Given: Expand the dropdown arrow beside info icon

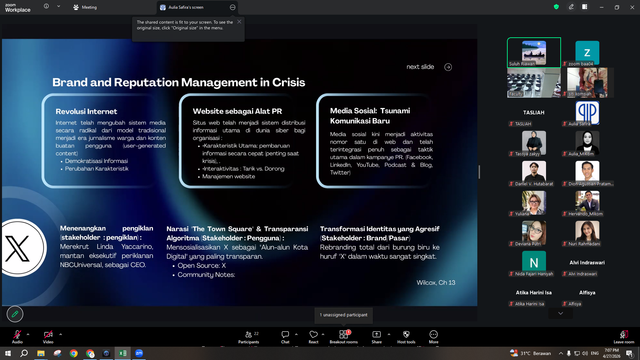Looking at the screenshot, I should (58, 7).
